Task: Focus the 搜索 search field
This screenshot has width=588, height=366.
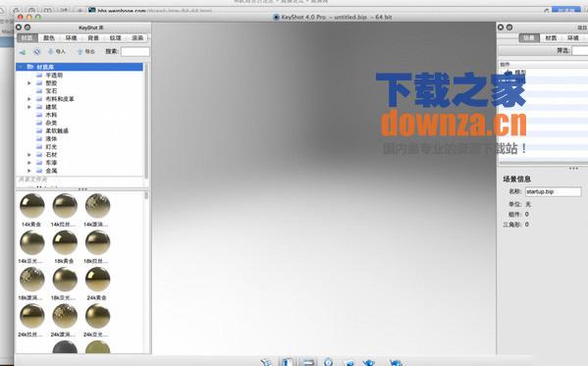Action: tap(135, 52)
